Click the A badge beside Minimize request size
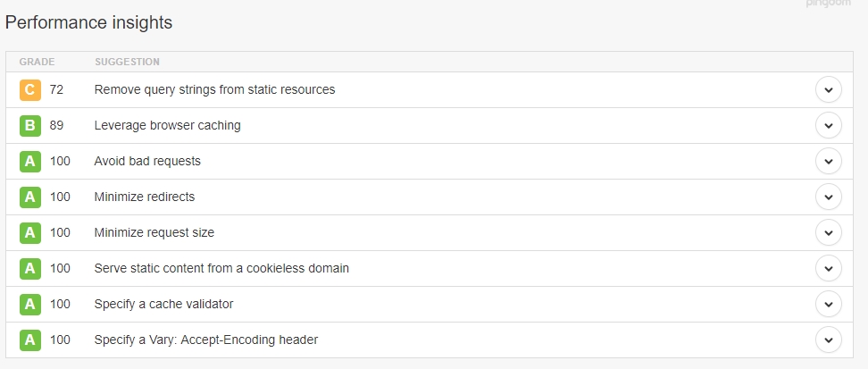868x369 pixels. 29,232
